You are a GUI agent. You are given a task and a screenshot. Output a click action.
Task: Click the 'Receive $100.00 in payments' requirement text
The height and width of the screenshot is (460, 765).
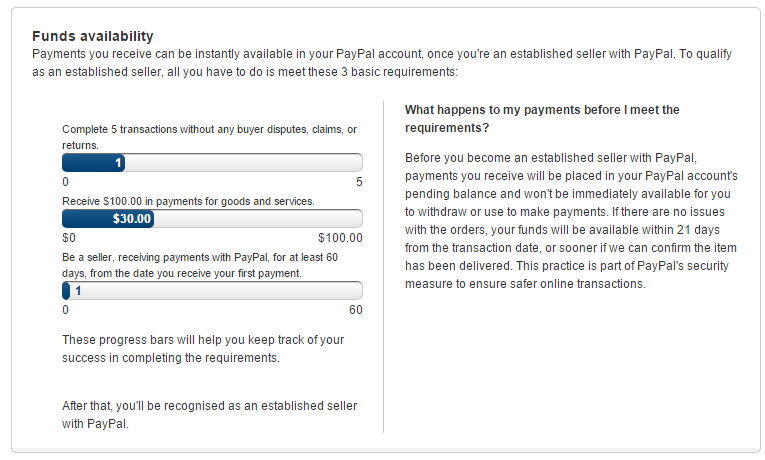[x=188, y=201]
